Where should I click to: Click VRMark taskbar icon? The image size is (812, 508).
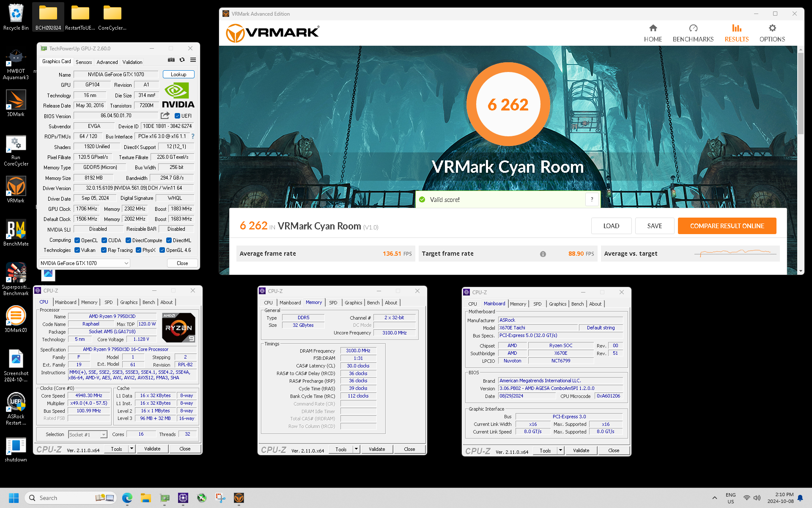[x=239, y=498]
